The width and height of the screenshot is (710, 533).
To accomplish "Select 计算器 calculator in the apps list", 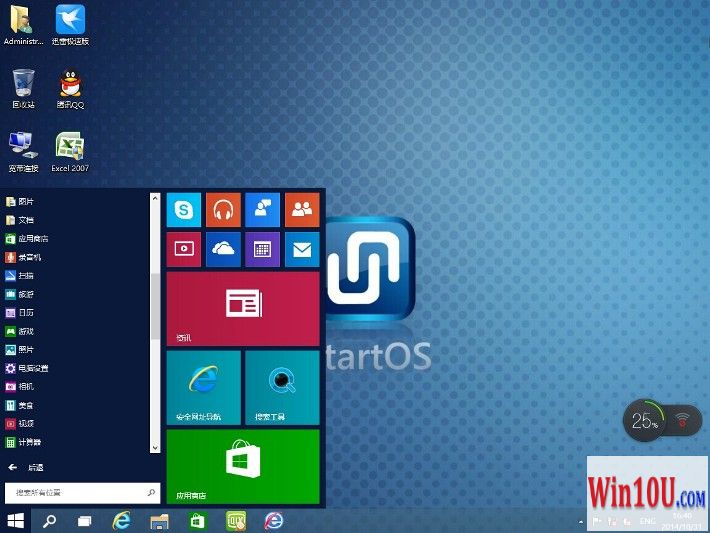I will 23,442.
